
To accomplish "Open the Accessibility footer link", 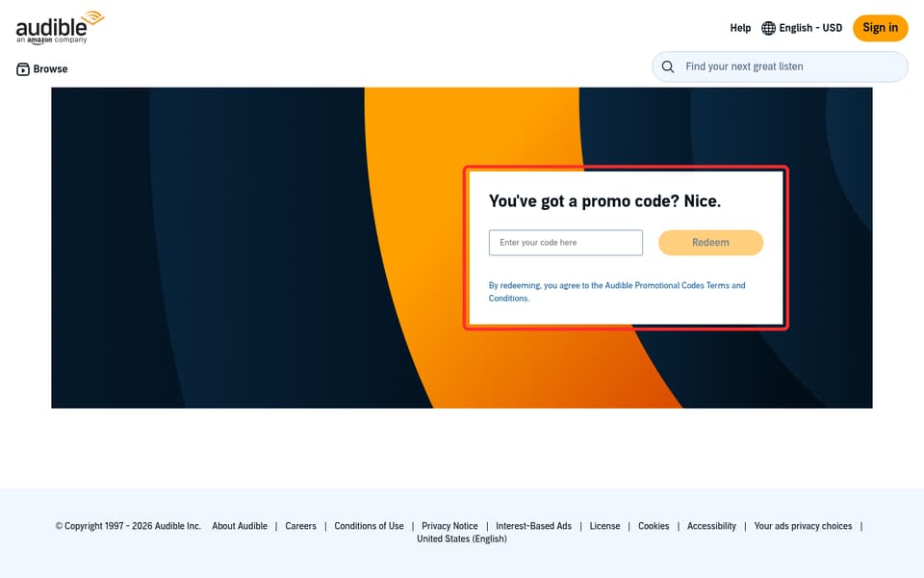I will tap(711, 526).
